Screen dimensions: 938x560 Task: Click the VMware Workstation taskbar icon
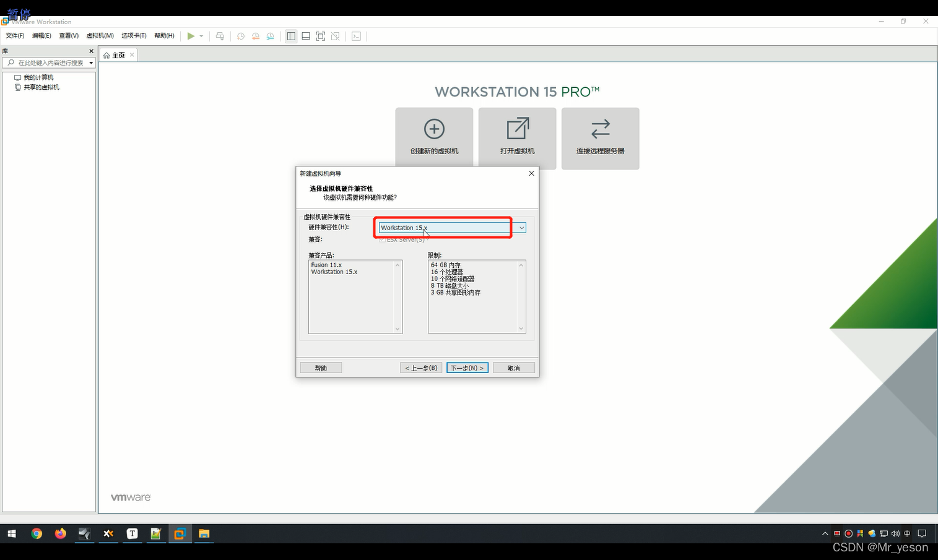180,533
